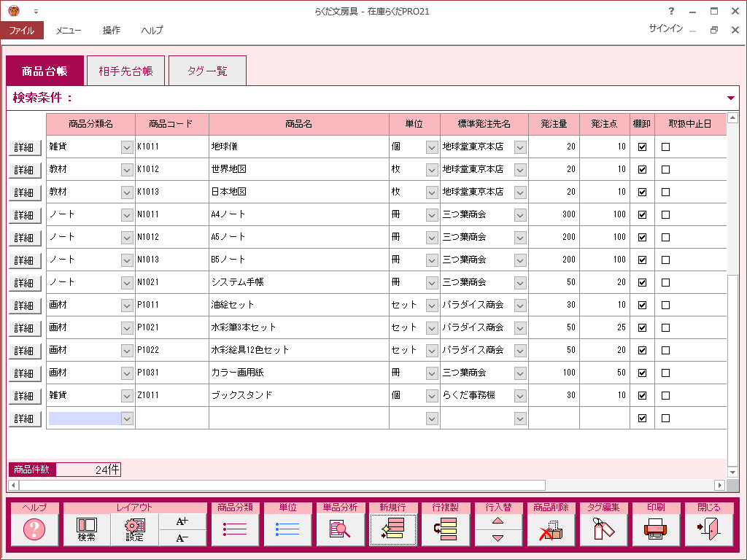Increase font size with A+ button
Image resolution: width=747 pixels, height=560 pixels.
[x=182, y=521]
